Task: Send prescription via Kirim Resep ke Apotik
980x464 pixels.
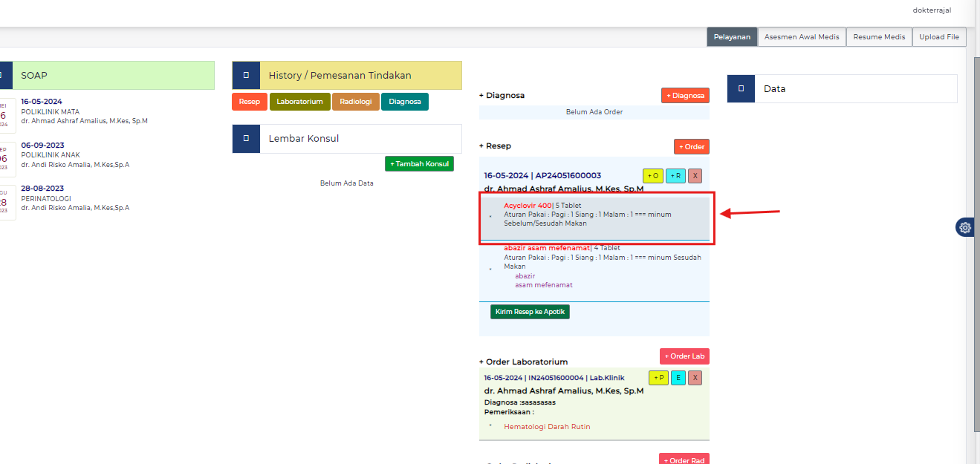Action: 530,312
